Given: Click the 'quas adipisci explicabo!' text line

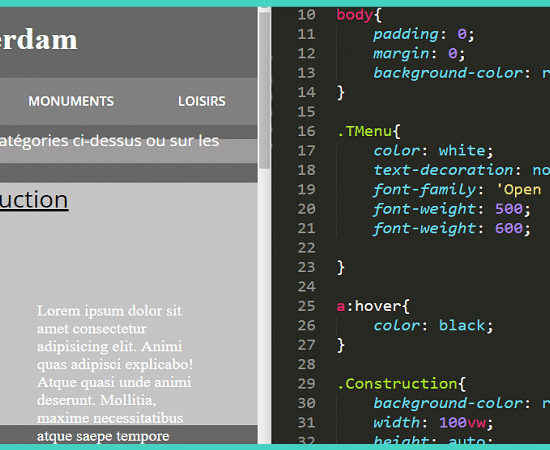Looking at the screenshot, I should point(115,364).
